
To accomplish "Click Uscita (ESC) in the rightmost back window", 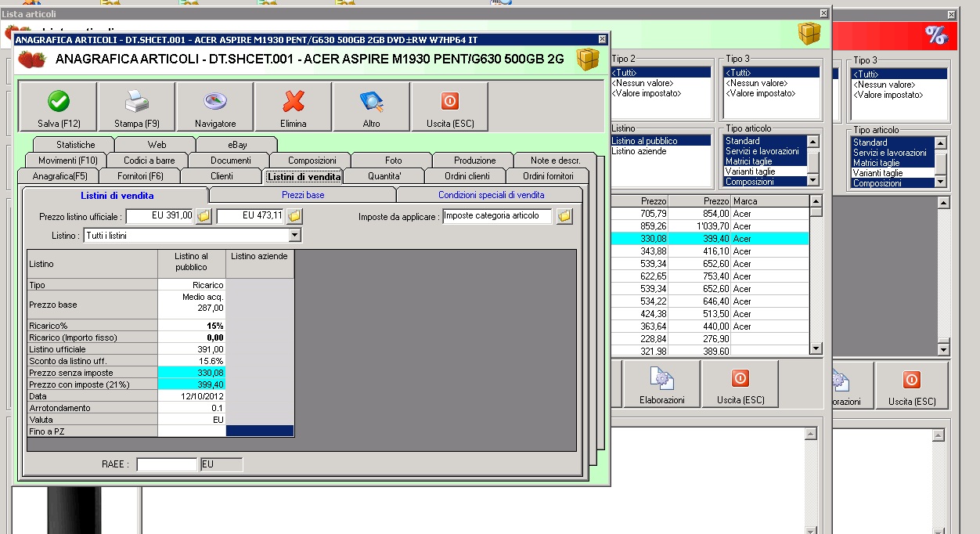I will pos(912,386).
